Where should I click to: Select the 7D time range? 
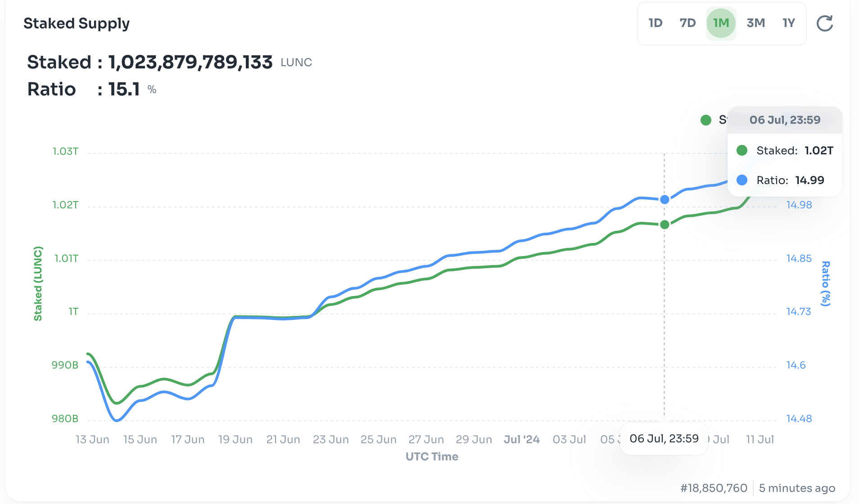687,23
